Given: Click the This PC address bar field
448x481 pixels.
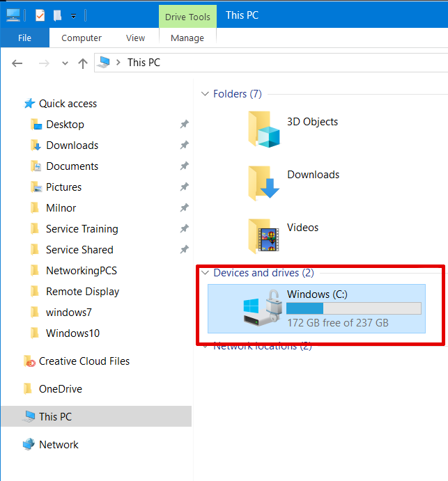Looking at the screenshot, I should 279,63.
